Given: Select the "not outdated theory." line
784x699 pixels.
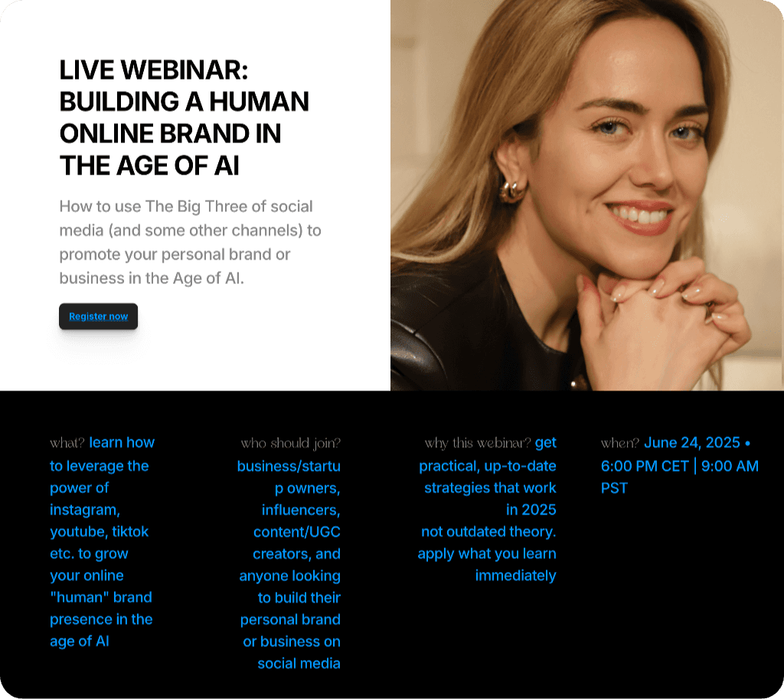Looking at the screenshot, I should (x=488, y=531).
